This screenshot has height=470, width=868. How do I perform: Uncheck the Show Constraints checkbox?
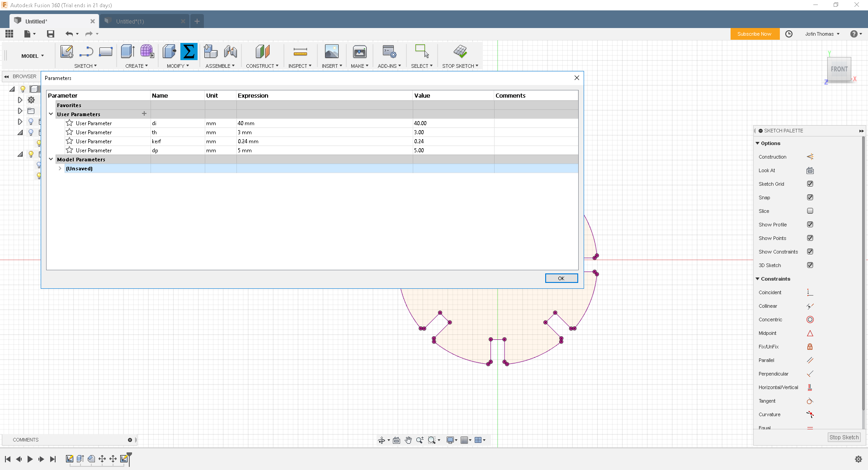(810, 252)
